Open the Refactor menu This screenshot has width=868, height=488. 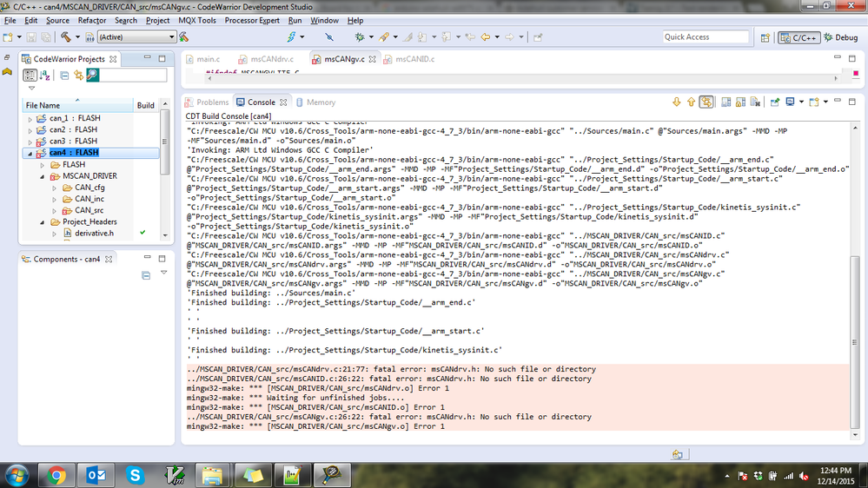pos(92,21)
